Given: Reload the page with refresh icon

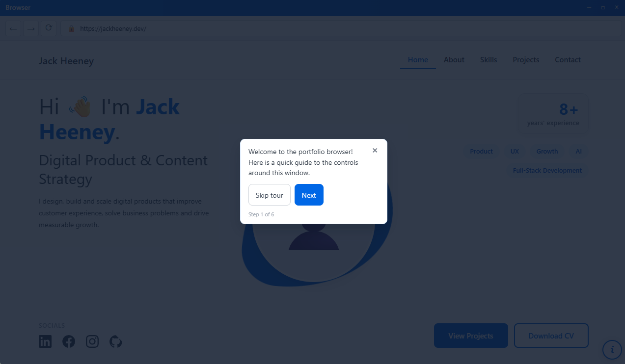Looking at the screenshot, I should 49,28.
